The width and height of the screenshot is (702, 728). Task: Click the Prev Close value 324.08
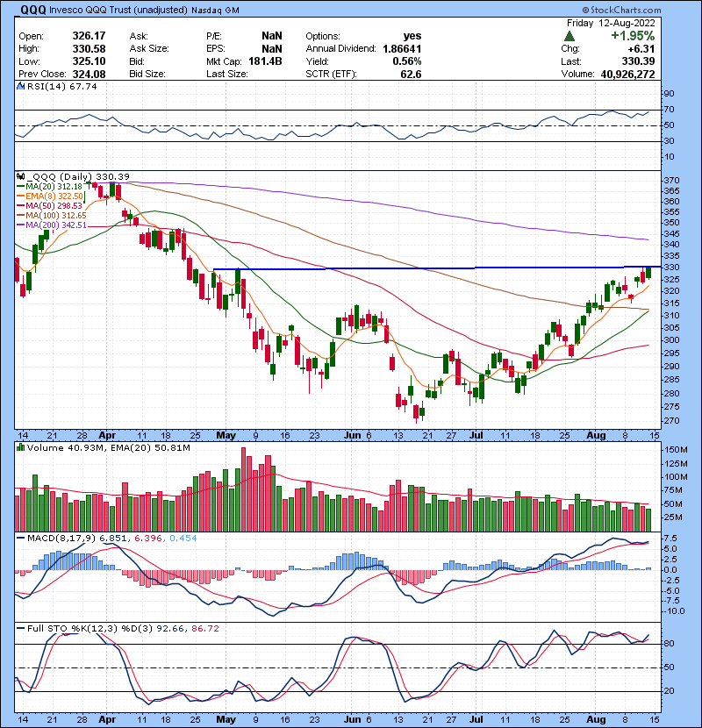pyautogui.click(x=89, y=74)
